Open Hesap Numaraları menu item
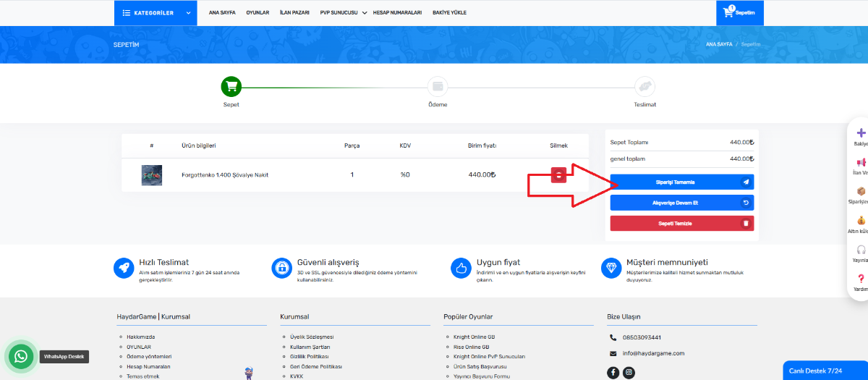 [397, 13]
